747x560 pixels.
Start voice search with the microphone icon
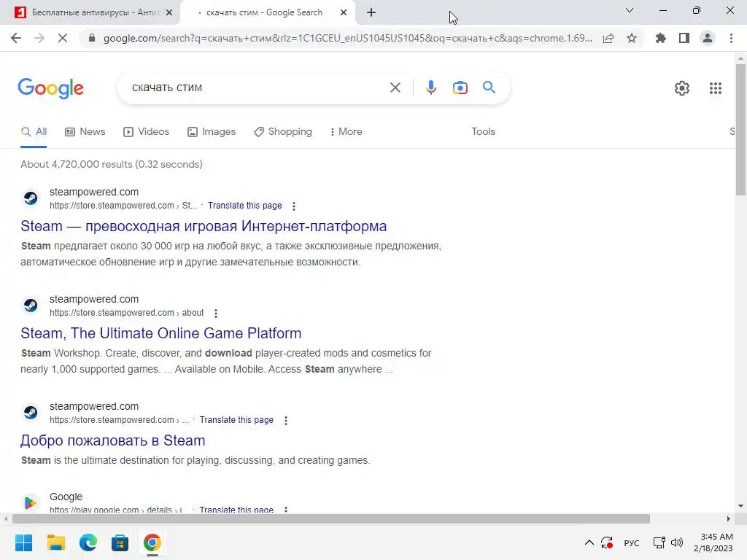[x=430, y=87]
